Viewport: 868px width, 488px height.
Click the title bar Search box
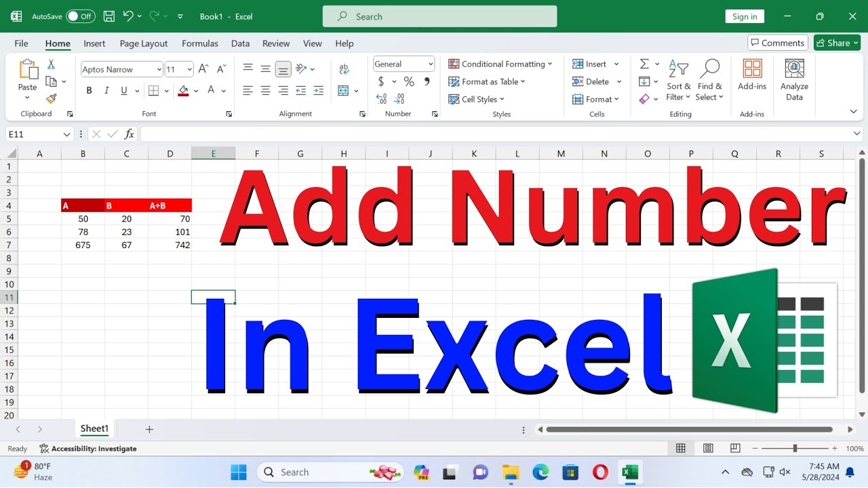[x=439, y=16]
